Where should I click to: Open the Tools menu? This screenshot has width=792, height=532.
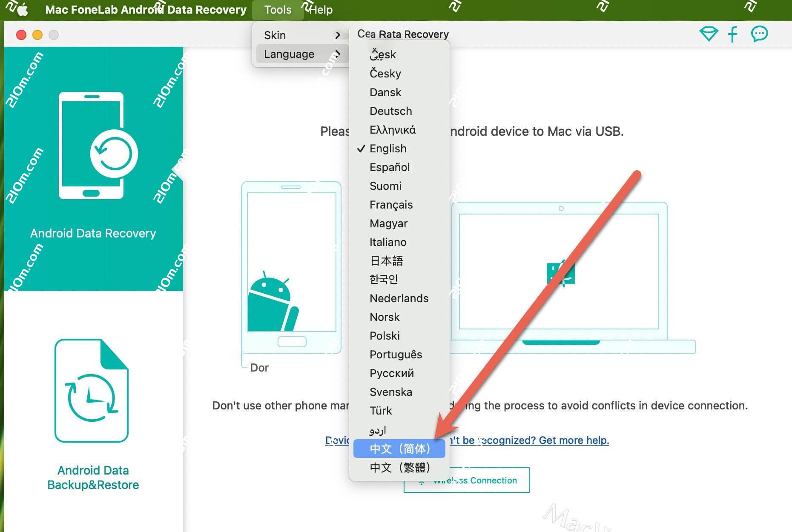(x=278, y=9)
